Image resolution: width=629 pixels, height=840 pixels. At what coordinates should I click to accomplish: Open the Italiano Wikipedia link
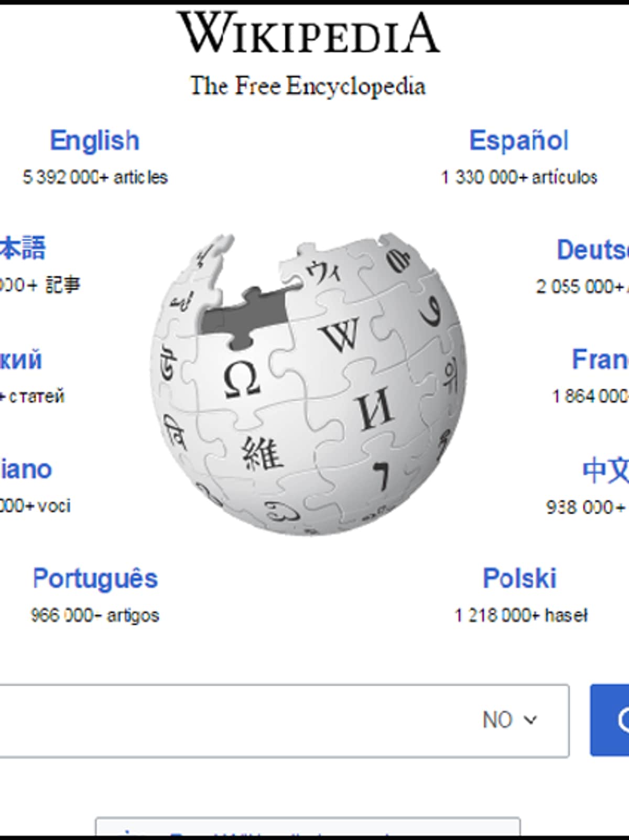pos(26,469)
